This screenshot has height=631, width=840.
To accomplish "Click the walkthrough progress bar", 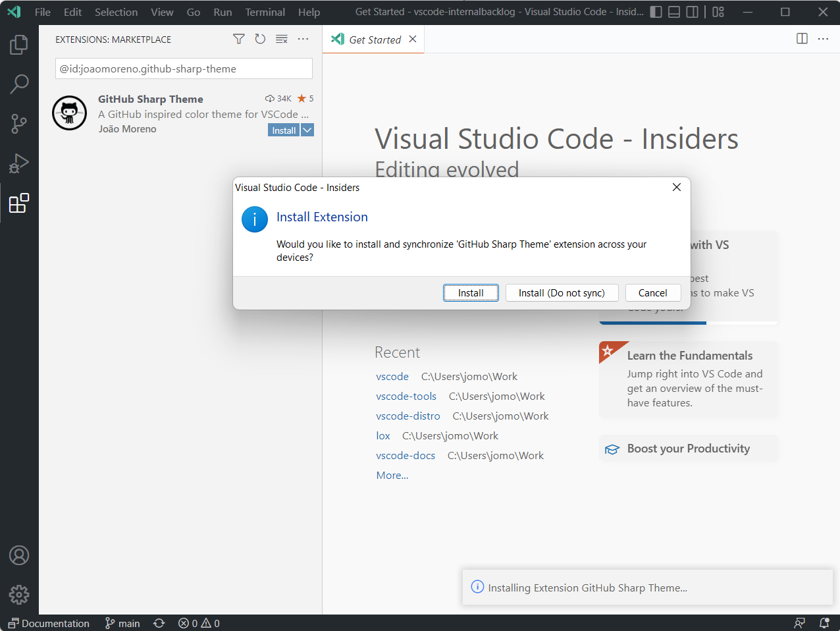I will (x=689, y=323).
